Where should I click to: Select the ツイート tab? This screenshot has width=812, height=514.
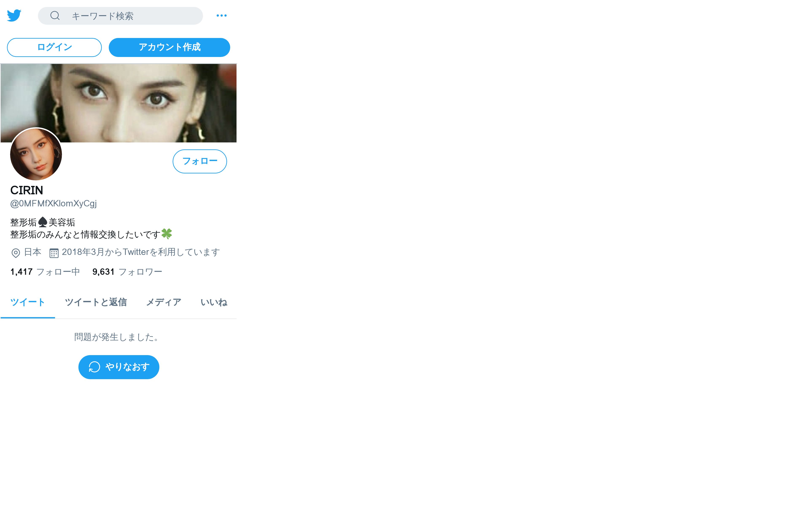(x=28, y=302)
